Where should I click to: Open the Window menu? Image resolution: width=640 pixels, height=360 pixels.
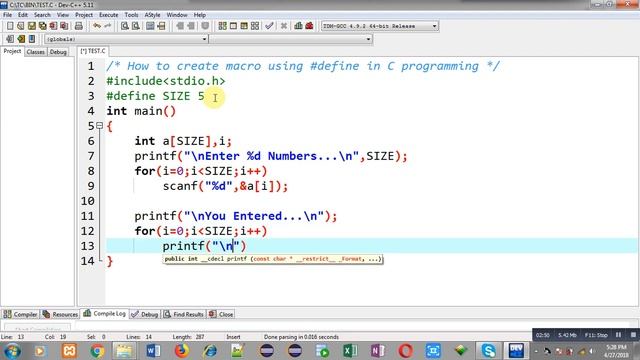point(177,15)
